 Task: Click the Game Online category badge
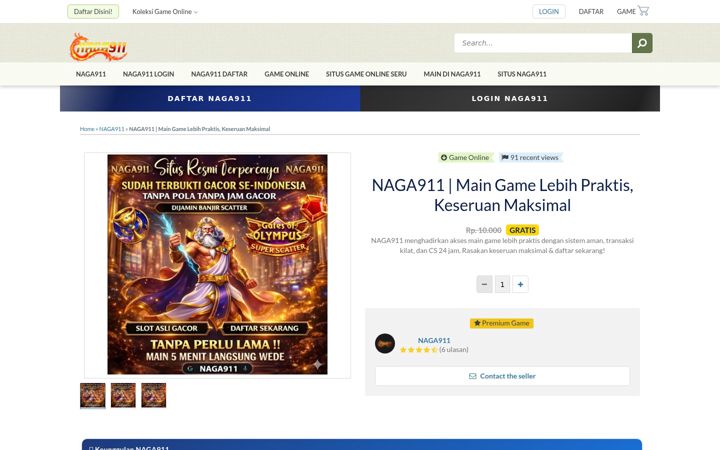(x=465, y=158)
